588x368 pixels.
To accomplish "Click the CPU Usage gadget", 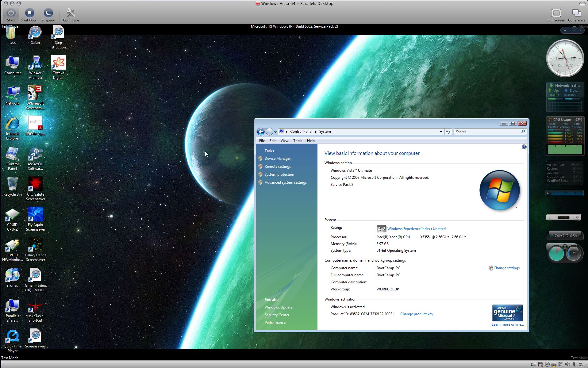I will [565, 136].
